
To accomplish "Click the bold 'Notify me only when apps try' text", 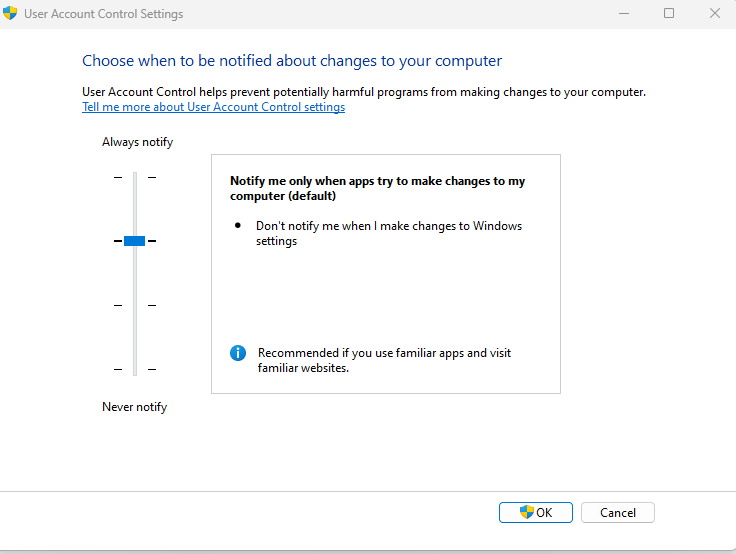I will [x=377, y=188].
